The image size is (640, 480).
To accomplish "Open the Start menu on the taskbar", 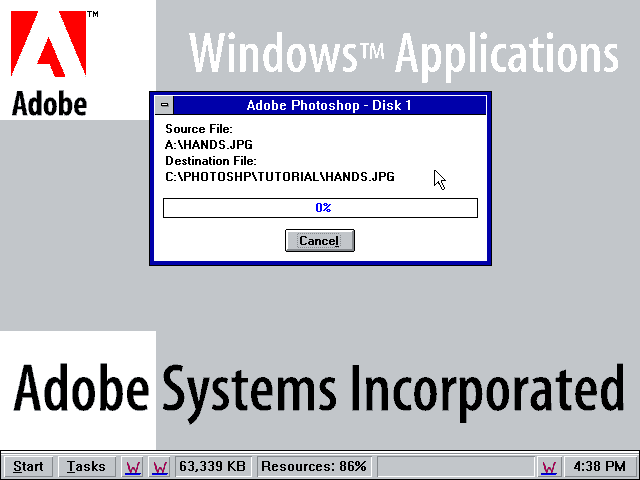I will click(28, 466).
